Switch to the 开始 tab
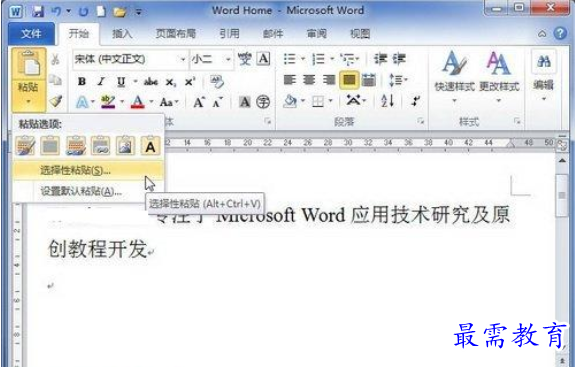The width and height of the screenshot is (575, 367). click(79, 34)
